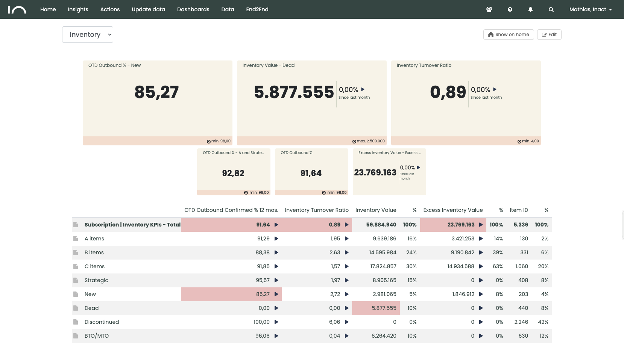Viewport: 624px width, 364px height.
Task: Open the notifications bell
Action: click(x=530, y=10)
